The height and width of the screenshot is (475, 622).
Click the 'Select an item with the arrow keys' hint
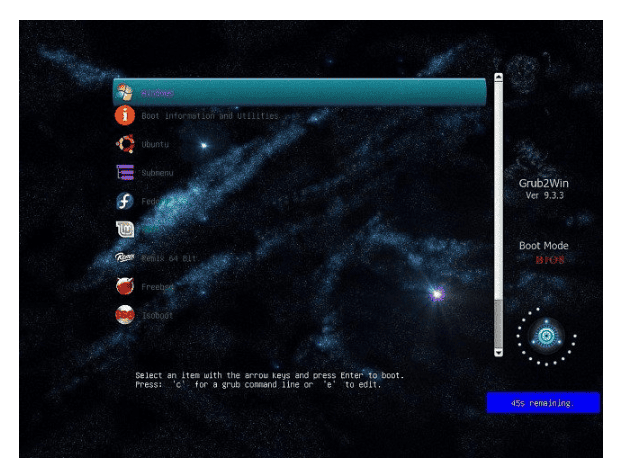click(269, 375)
